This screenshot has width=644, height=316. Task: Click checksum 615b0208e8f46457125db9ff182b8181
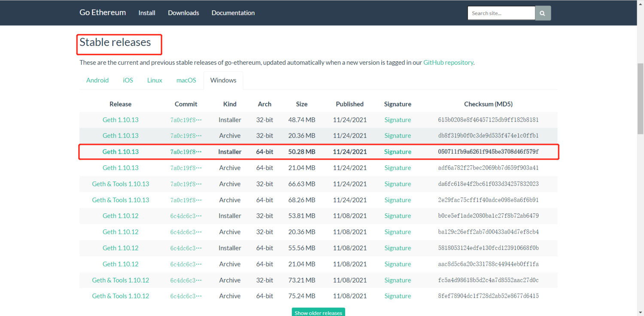pos(488,120)
